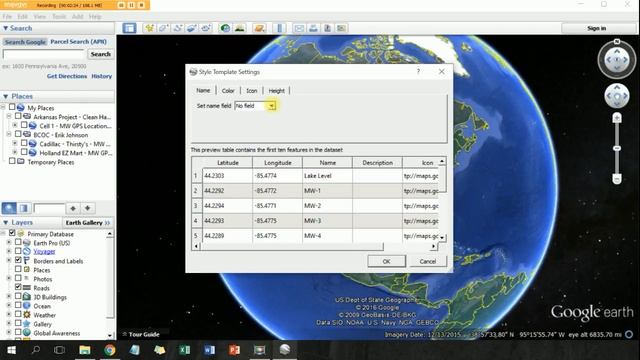The image size is (640, 360).
Task: Click the Record a Tour icon
Action: pos(206,28)
